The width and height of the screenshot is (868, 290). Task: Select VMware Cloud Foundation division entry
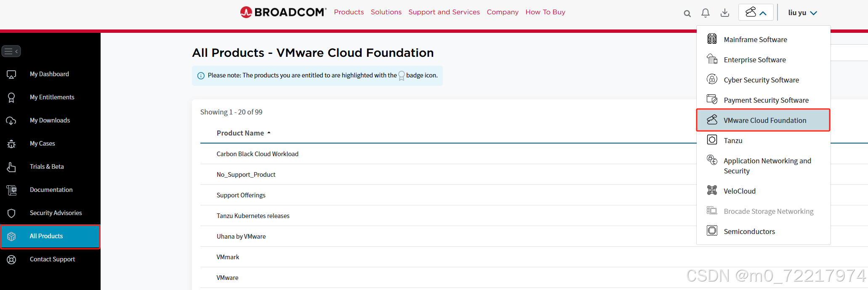coord(763,120)
